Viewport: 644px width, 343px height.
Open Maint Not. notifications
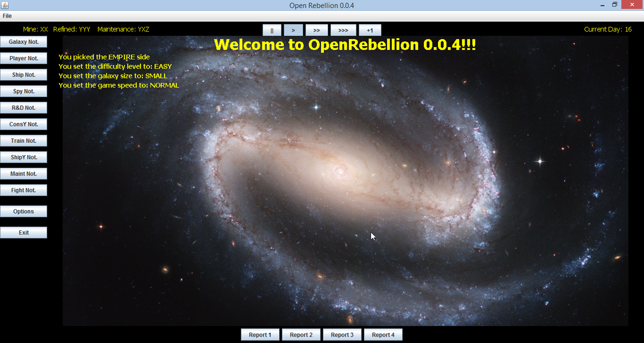(24, 173)
